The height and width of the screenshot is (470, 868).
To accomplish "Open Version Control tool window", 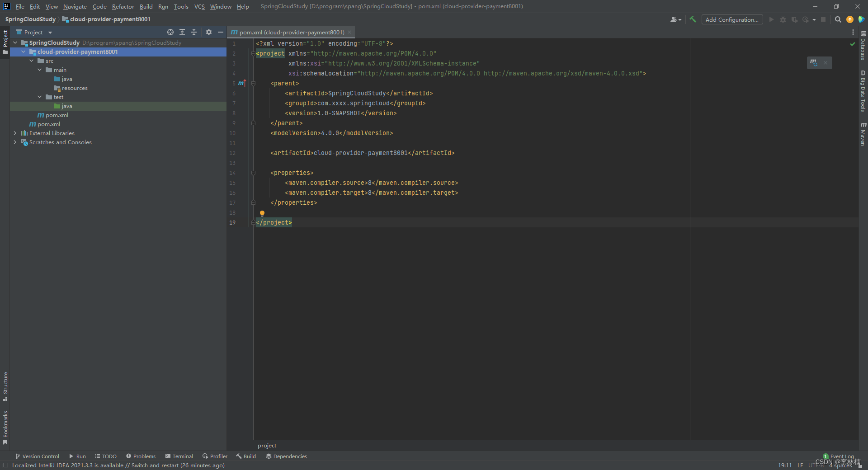I will [x=37, y=456].
